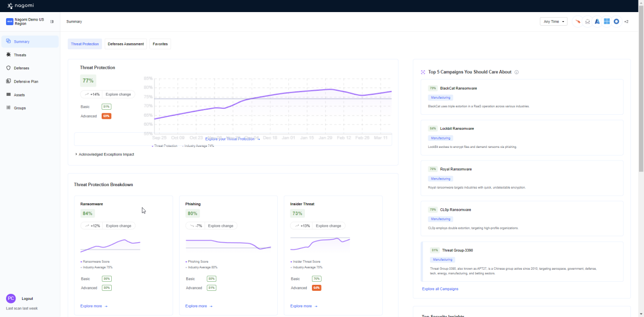
Task: Click the 73% Insider Threat score badge
Action: click(x=297, y=213)
